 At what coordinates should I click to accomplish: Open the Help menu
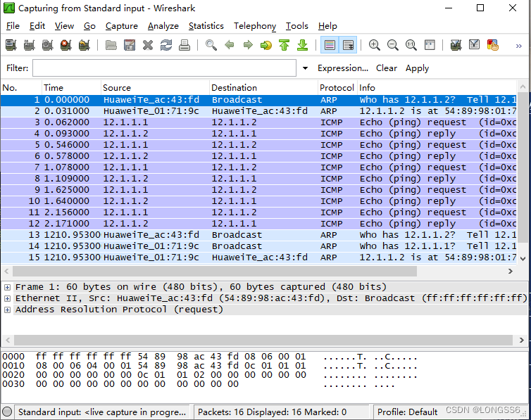tap(327, 26)
